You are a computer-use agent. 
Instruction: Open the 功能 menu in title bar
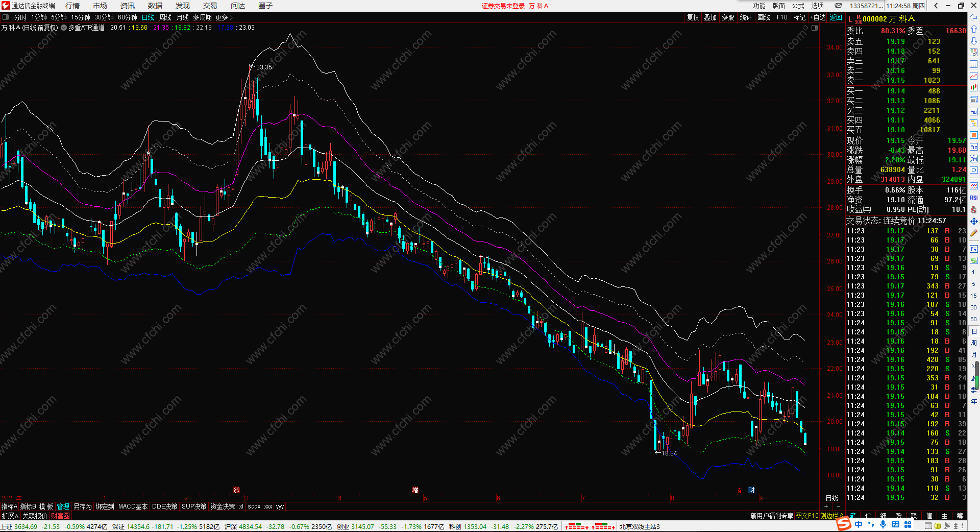(759, 6)
